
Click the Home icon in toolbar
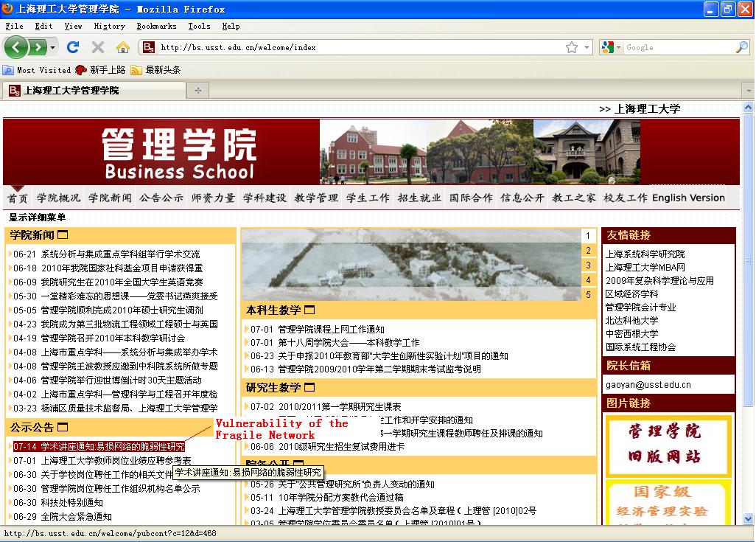point(122,47)
